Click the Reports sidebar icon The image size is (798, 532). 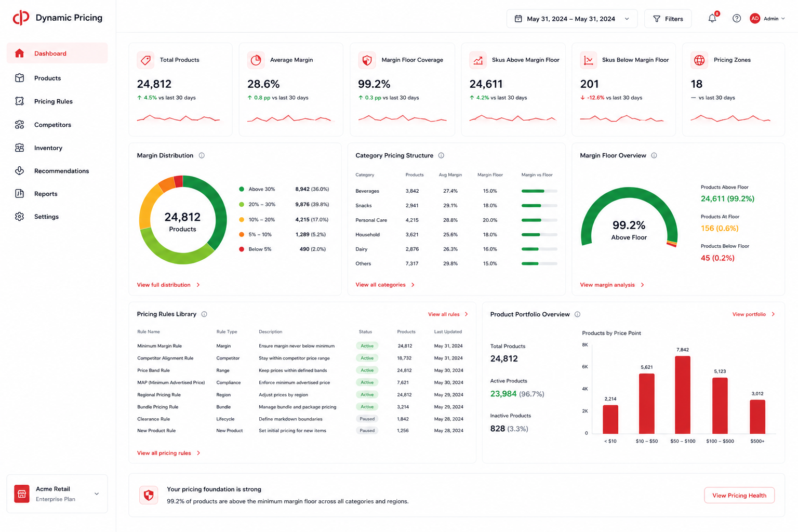coord(20,193)
